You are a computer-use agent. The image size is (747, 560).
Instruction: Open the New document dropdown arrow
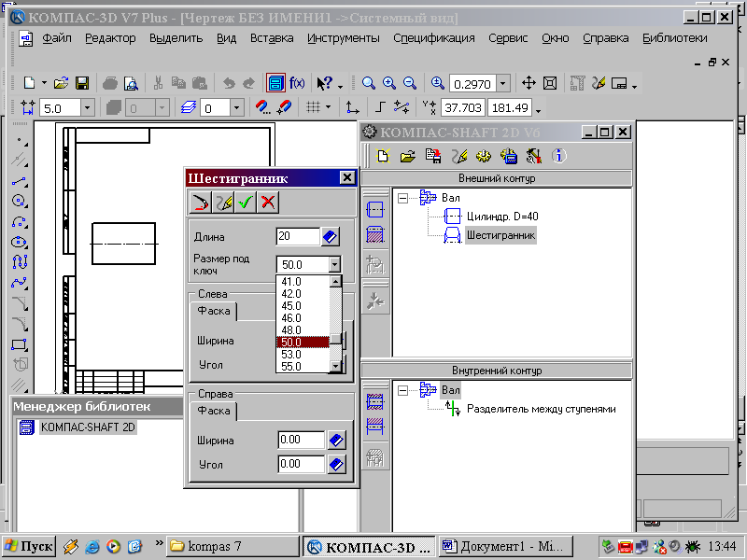[x=44, y=83]
